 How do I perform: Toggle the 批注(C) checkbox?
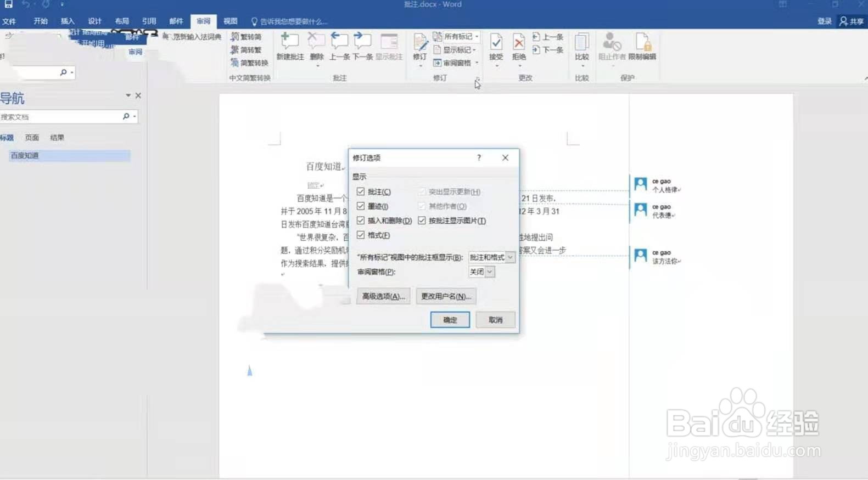[x=361, y=191]
